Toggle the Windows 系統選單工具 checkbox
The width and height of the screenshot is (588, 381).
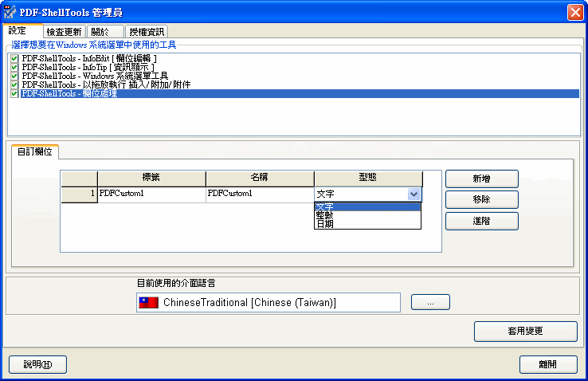[14, 76]
